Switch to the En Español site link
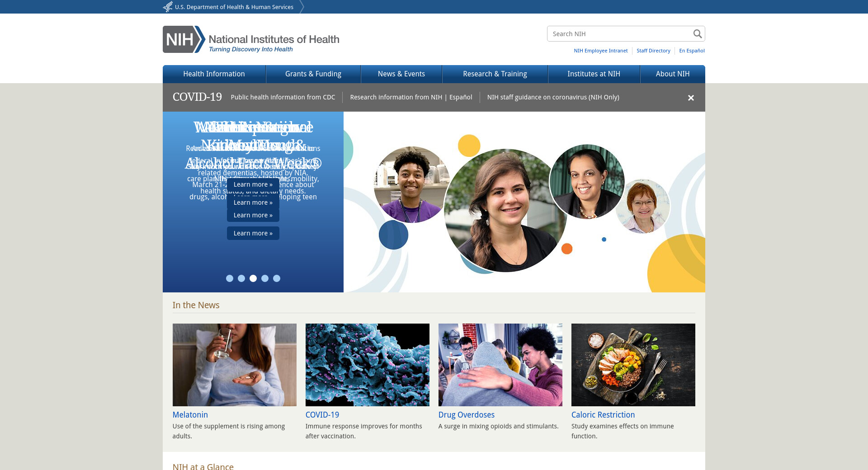 click(x=692, y=51)
